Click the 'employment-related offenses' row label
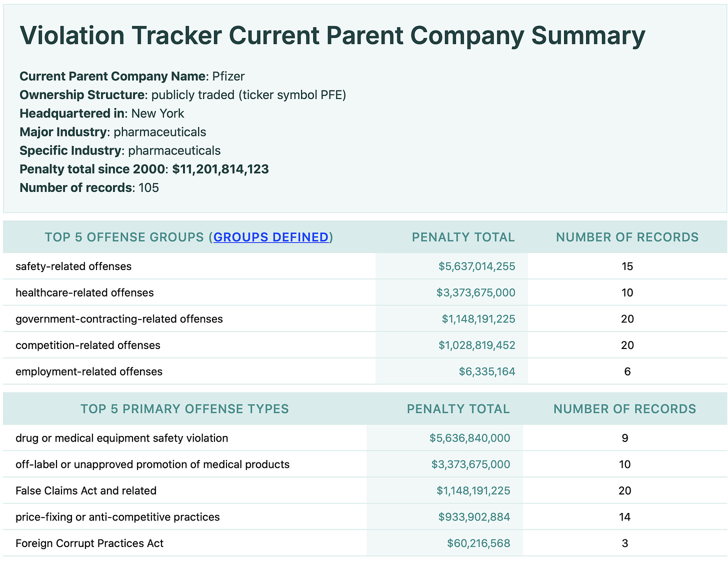Image resolution: width=728 pixels, height=561 pixels. (89, 371)
